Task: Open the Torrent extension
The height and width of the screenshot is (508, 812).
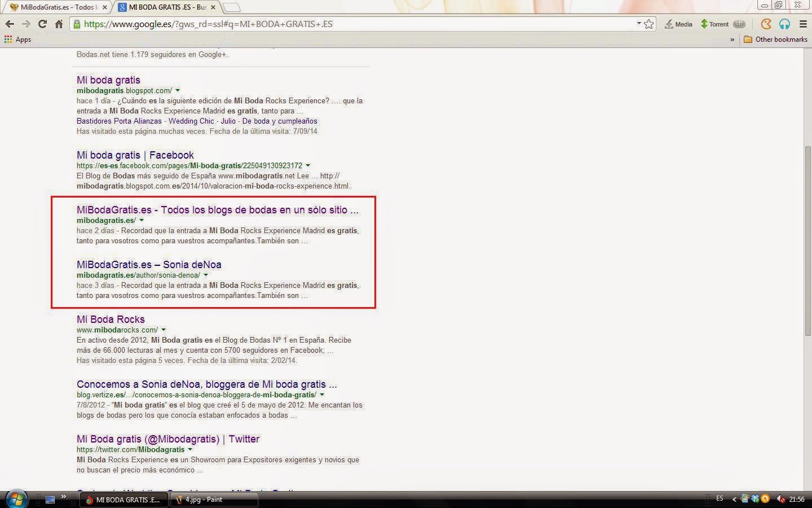Action: click(x=714, y=24)
